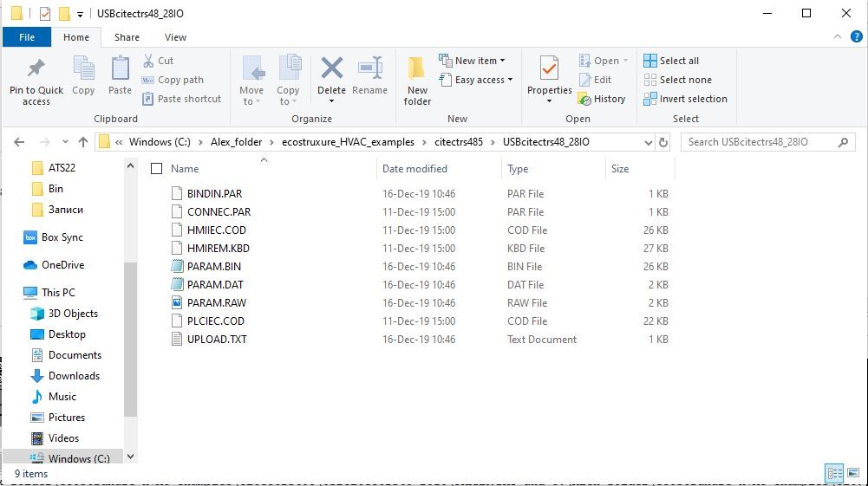Image resolution: width=868 pixels, height=486 pixels.
Task: Click the Copy ribbon icon
Action: [83, 69]
